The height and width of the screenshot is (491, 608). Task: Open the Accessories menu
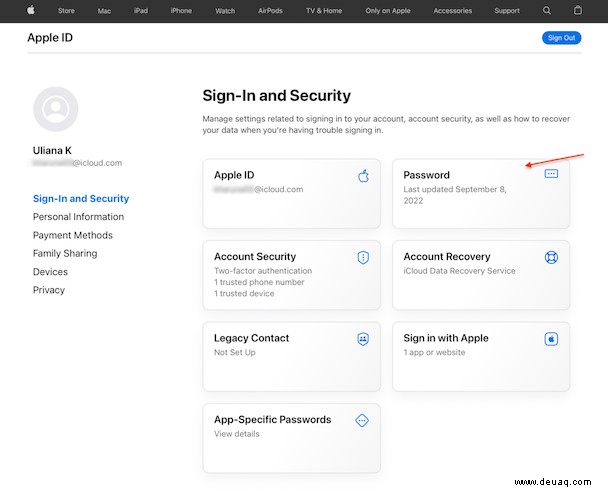(x=453, y=11)
